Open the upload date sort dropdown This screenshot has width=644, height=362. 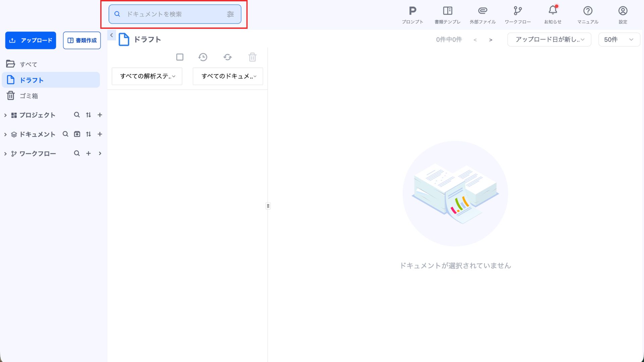point(549,40)
